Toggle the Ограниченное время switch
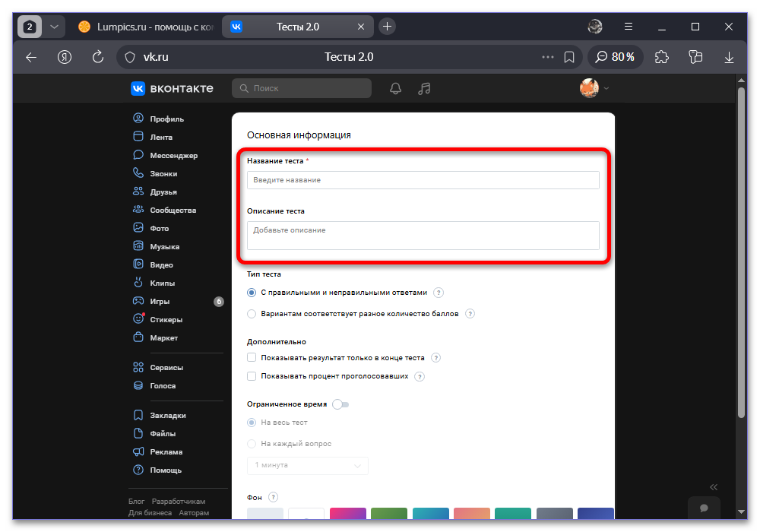Screen dimensions: 760x532 [340, 404]
